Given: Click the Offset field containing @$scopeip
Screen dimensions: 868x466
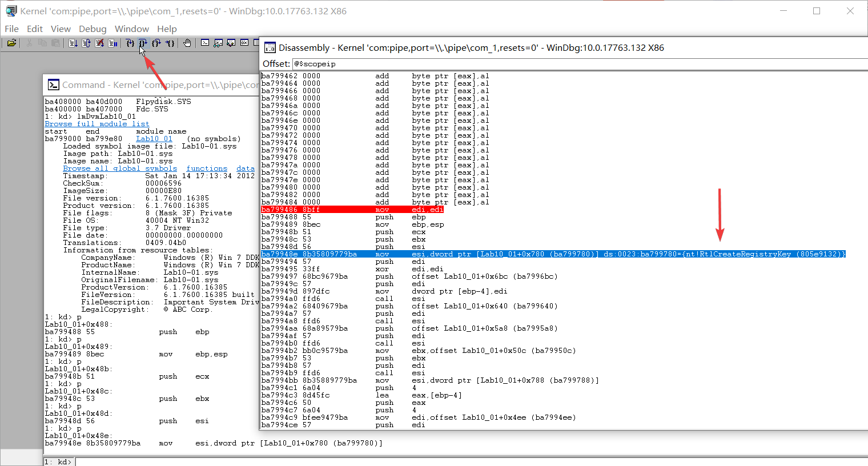Looking at the screenshot, I should [x=580, y=64].
